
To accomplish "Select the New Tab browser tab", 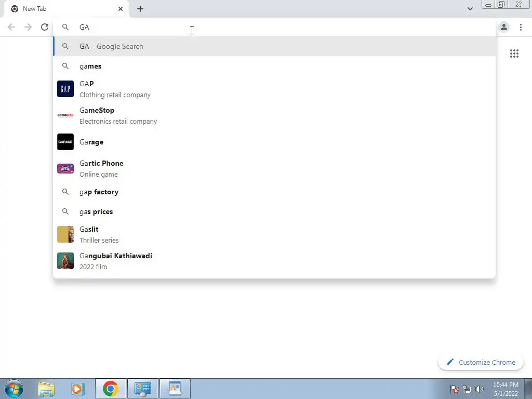I will coord(66,9).
